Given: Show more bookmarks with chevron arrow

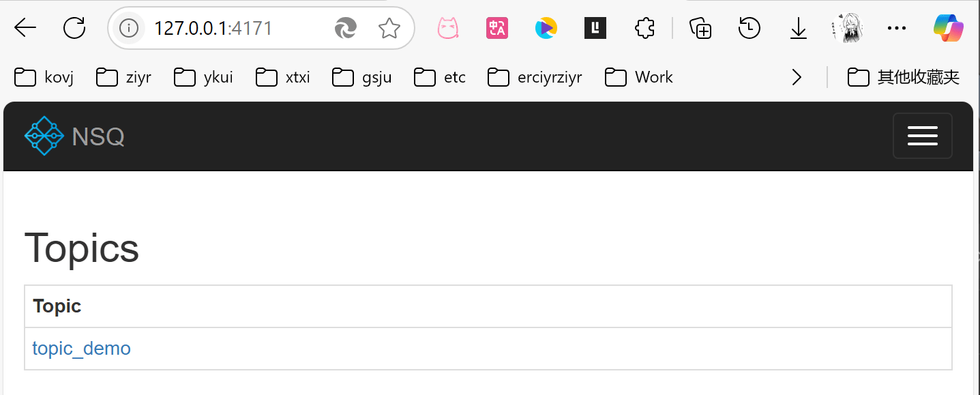Looking at the screenshot, I should coord(796,78).
